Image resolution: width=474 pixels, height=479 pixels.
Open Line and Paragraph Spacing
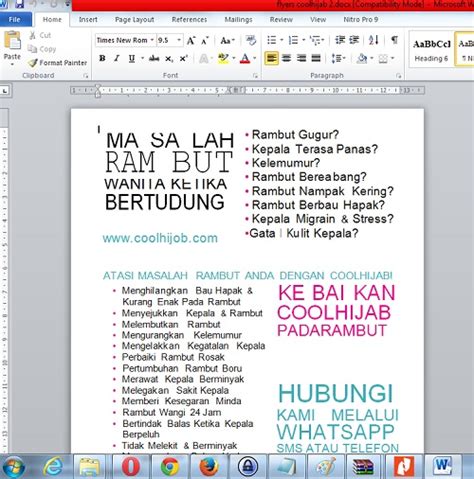pyautogui.click(x=338, y=59)
